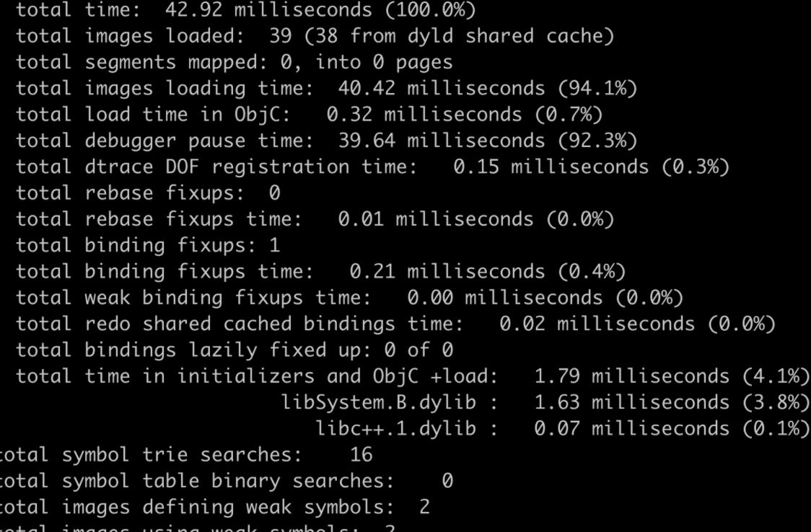Click the 'libc++.1.dylib' text
The width and height of the screenshot is (811, 532).
(395, 429)
